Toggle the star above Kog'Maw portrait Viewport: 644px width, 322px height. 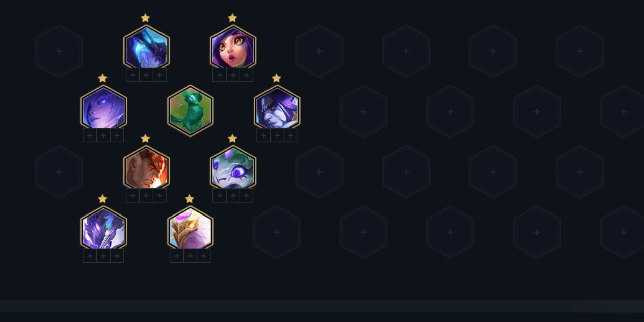click(x=232, y=138)
